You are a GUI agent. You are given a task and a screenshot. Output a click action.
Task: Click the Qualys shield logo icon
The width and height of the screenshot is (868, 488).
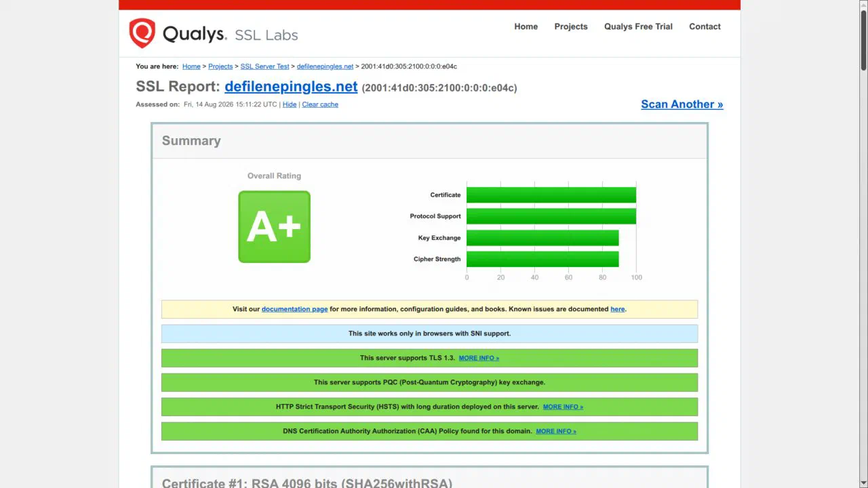(x=142, y=33)
